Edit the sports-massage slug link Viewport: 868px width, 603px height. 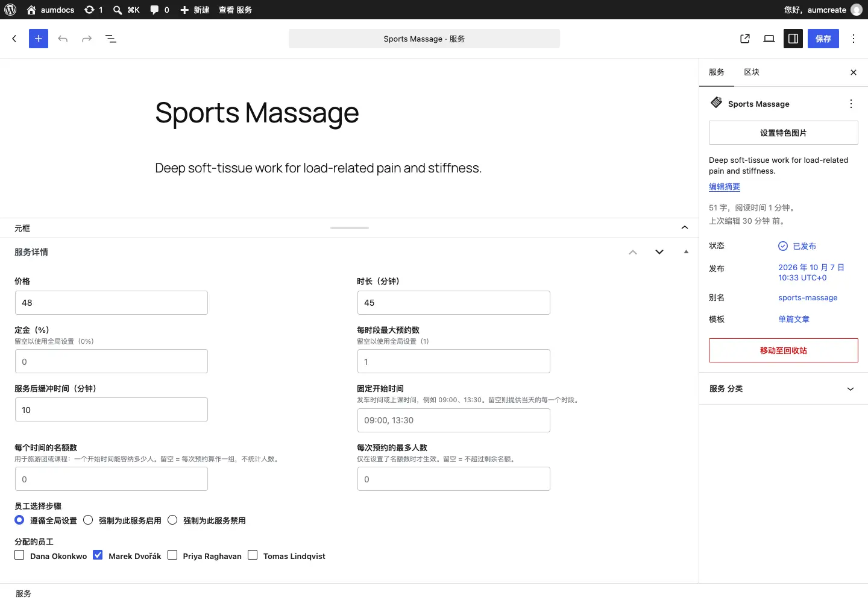tap(808, 298)
